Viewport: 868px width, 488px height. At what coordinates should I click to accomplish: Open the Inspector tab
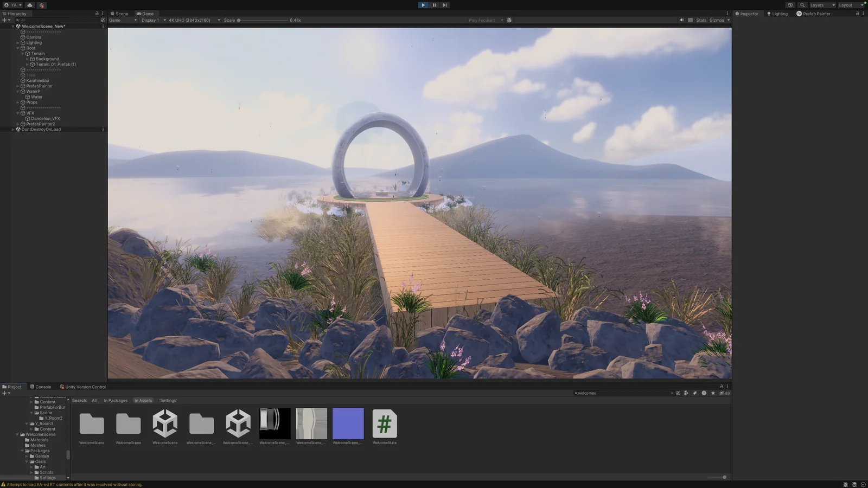point(747,14)
